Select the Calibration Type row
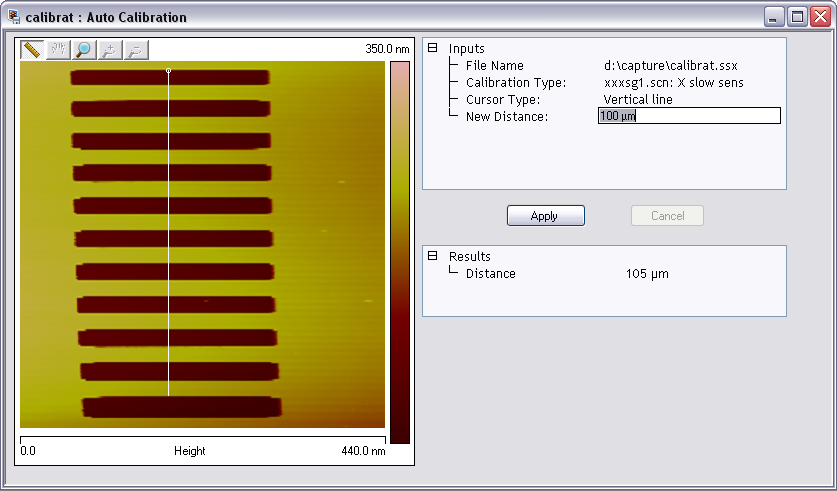Image resolution: width=837 pixels, height=491 pixels. 515,83
